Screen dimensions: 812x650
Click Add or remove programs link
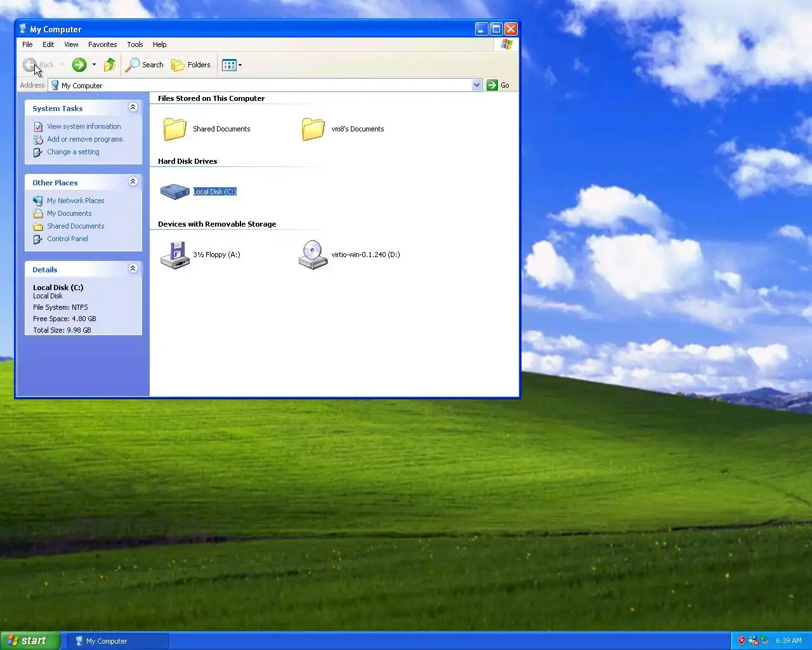pos(85,139)
